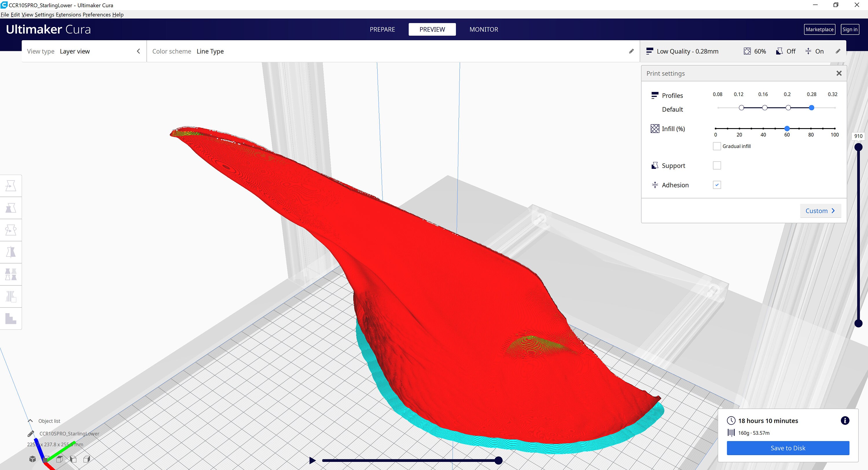The height and width of the screenshot is (470, 868).
Task: Open the Extensions menu
Action: click(69, 14)
